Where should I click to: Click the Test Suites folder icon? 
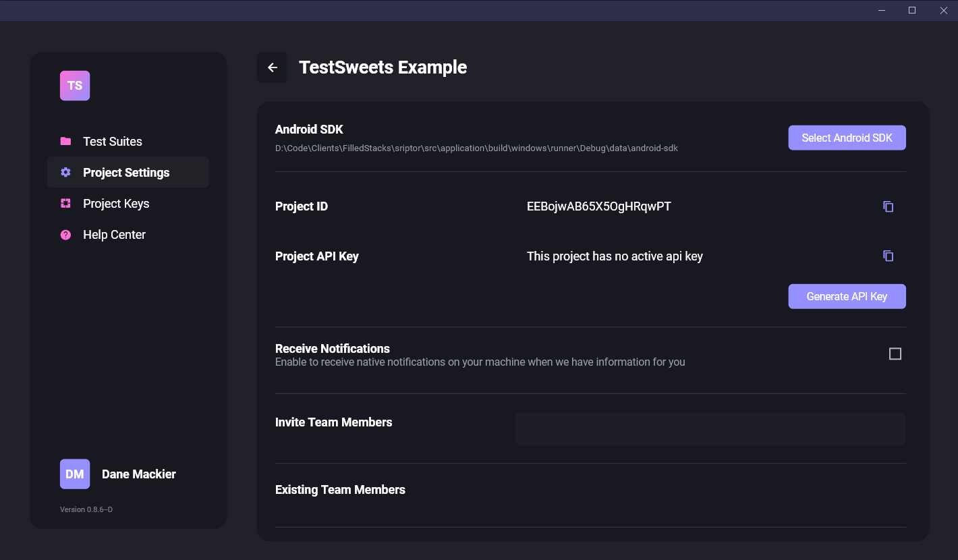click(65, 141)
